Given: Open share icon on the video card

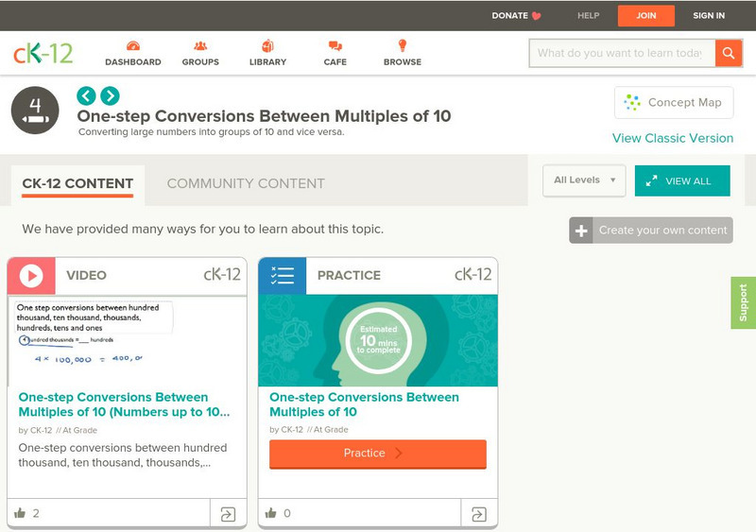Looking at the screenshot, I should [x=228, y=514].
